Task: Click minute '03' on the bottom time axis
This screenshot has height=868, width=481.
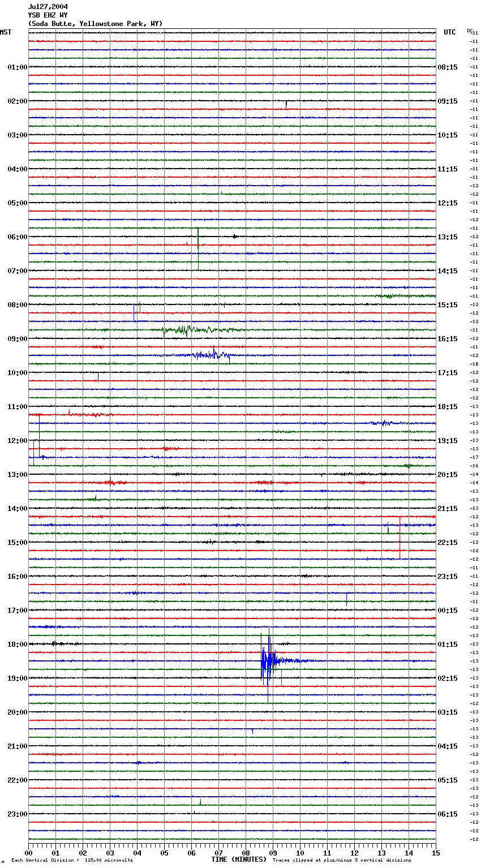Action: pyautogui.click(x=110, y=853)
